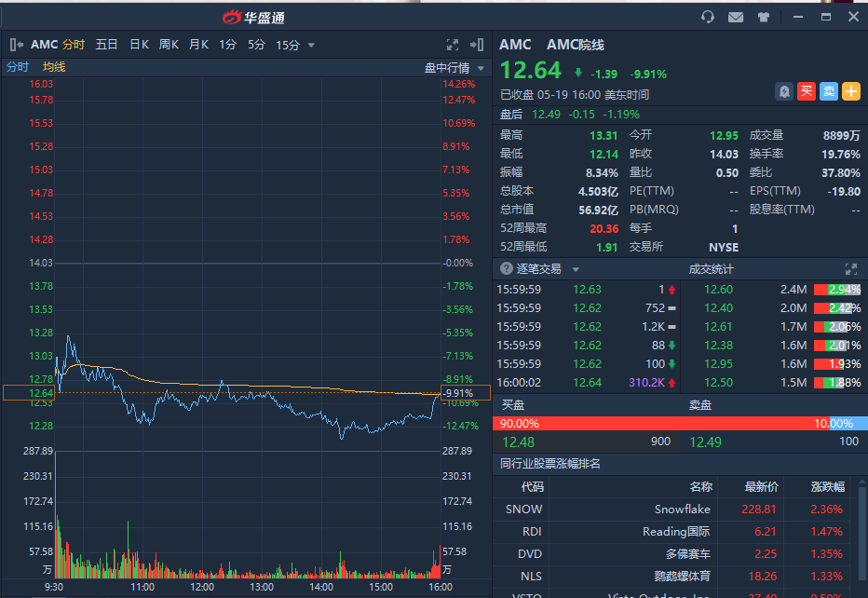The image size is (868, 598).
Task: Collapse the left panel icon beside AMC
Action: point(17,45)
